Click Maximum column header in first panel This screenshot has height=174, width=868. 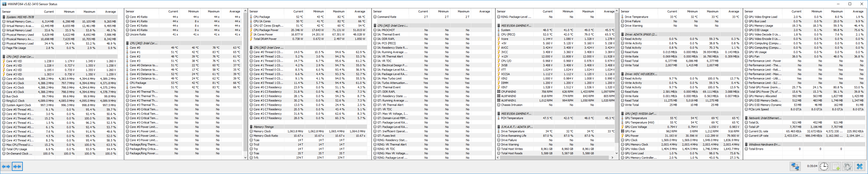(x=89, y=11)
